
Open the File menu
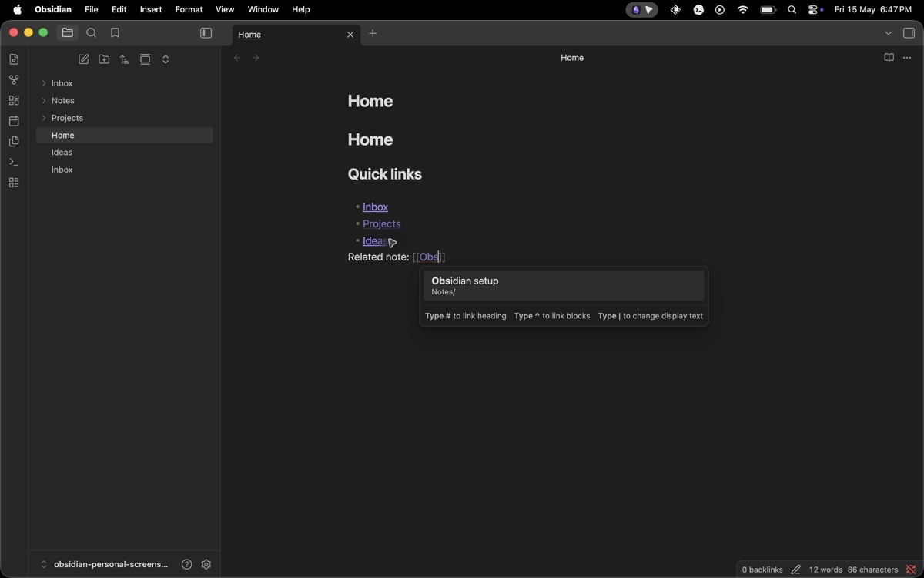(92, 10)
